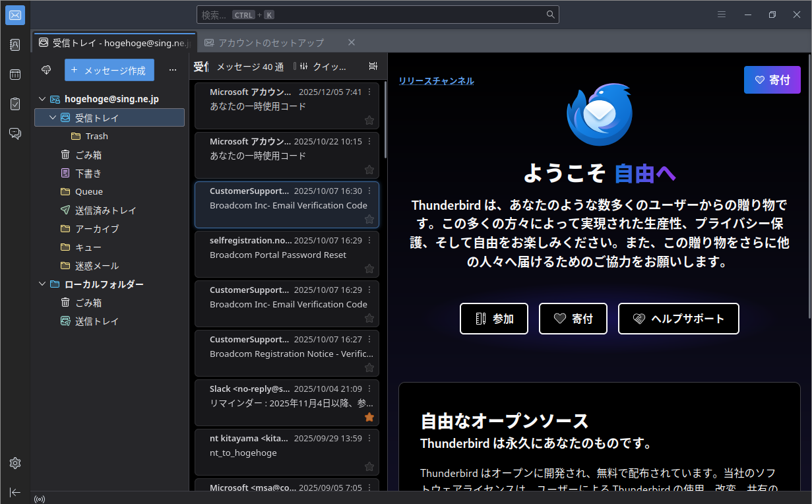Image resolution: width=812 pixels, height=504 pixels.
Task: Click the 参加 button
Action: pyautogui.click(x=494, y=319)
